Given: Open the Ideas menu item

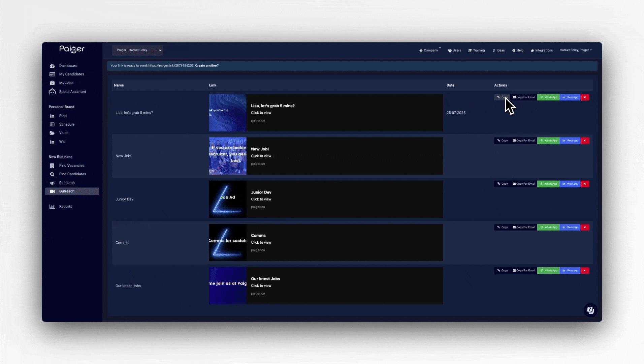Looking at the screenshot, I should click(498, 50).
